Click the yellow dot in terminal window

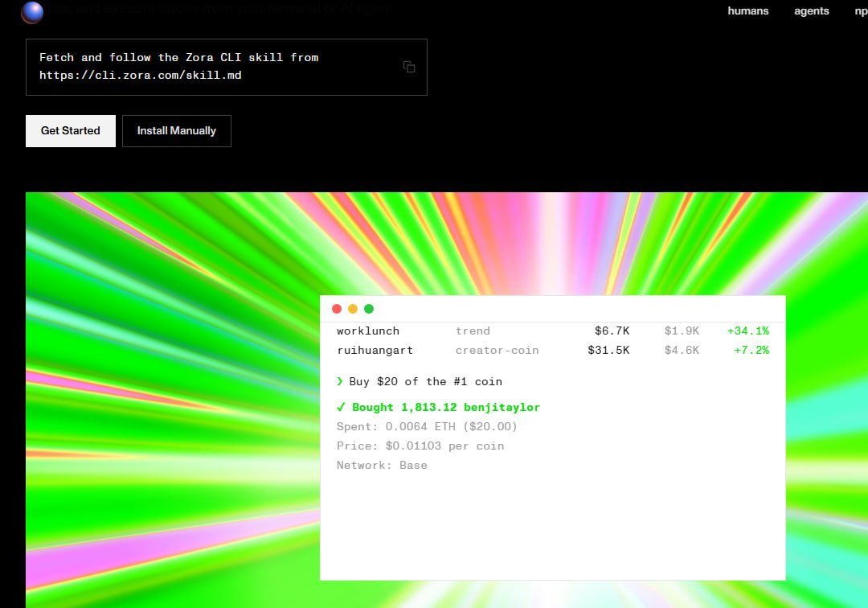[353, 309]
